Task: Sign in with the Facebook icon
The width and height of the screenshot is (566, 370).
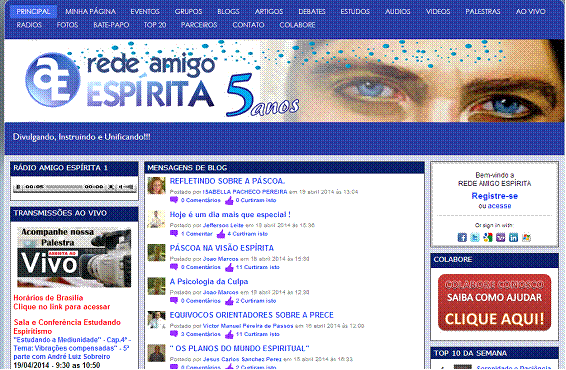Action: 462,237
